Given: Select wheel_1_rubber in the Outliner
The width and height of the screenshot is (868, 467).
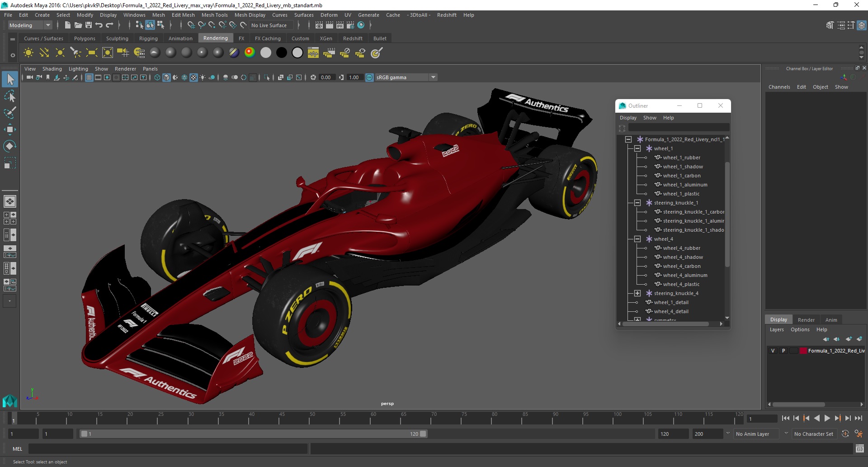Looking at the screenshot, I should tap(681, 157).
